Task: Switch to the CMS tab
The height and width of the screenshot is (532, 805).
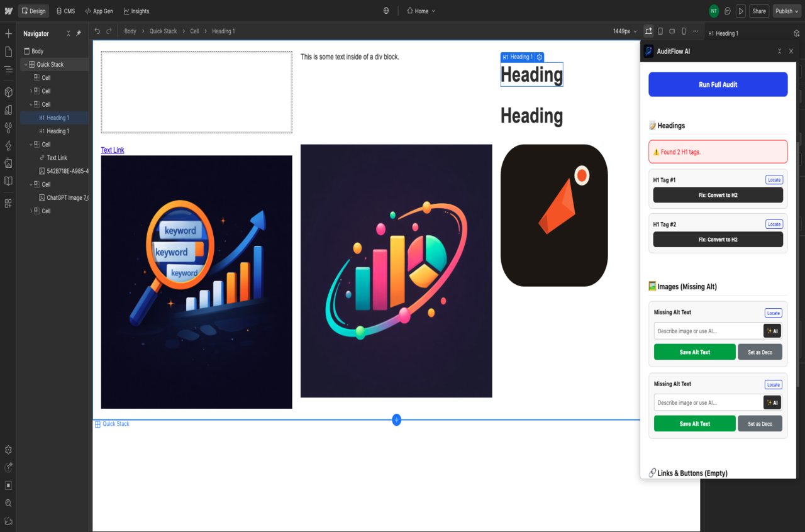Action: (65, 11)
